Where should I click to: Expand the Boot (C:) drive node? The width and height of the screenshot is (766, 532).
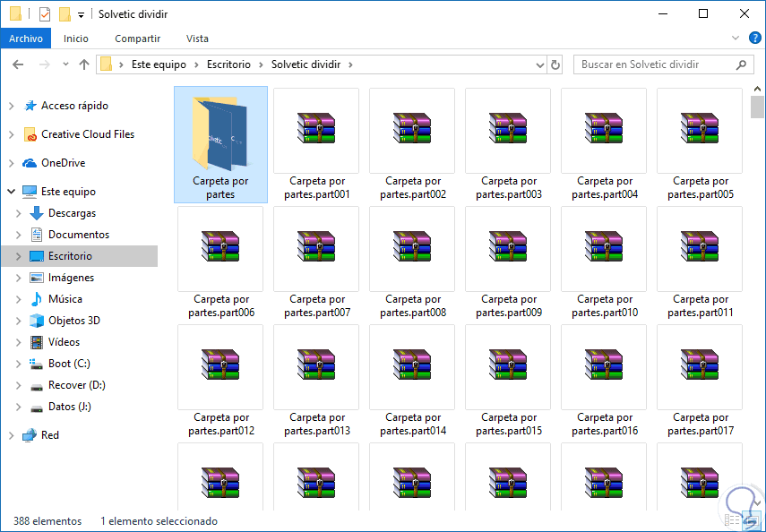pyautogui.click(x=19, y=364)
